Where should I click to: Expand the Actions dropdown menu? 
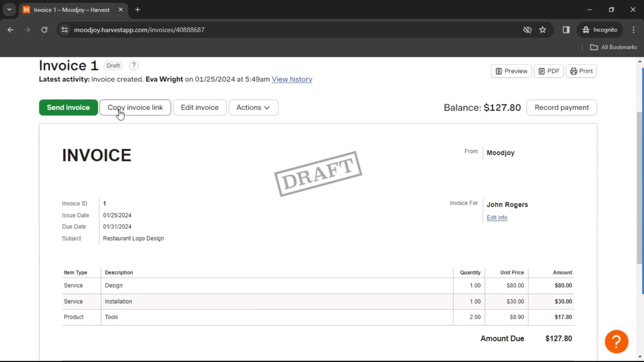pyautogui.click(x=253, y=107)
